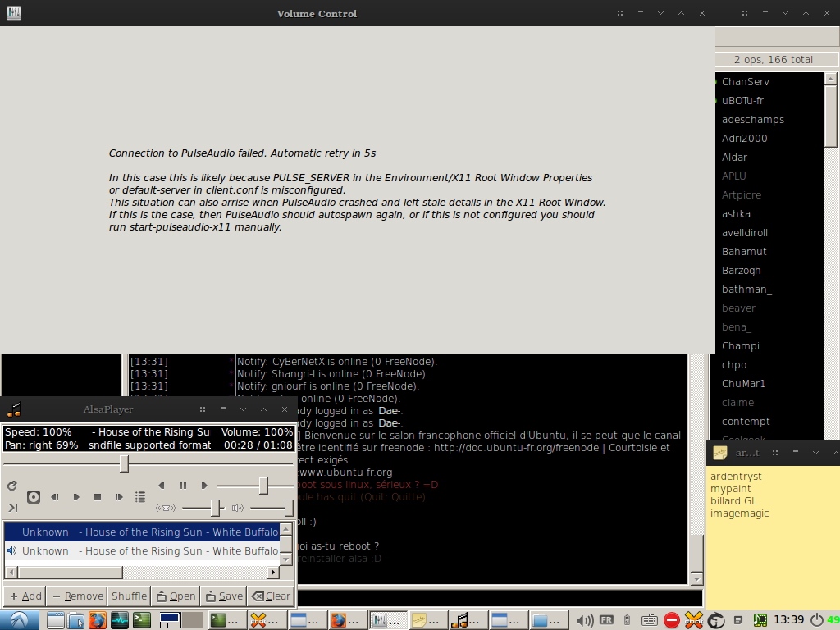Toggle the loop/repeat icon in AlsaPlayer
Image resolution: width=840 pixels, height=630 pixels.
pos(11,486)
